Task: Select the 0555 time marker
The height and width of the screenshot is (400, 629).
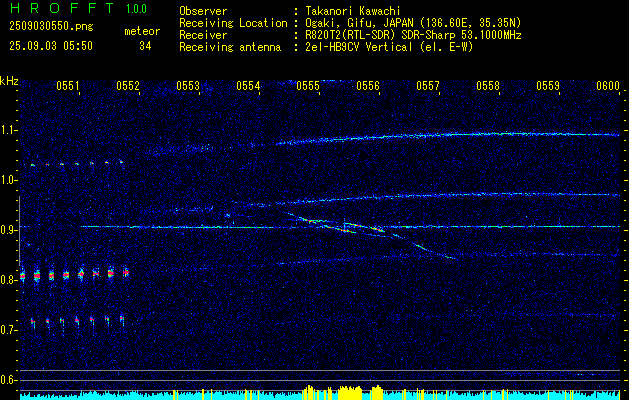Action: click(308, 86)
